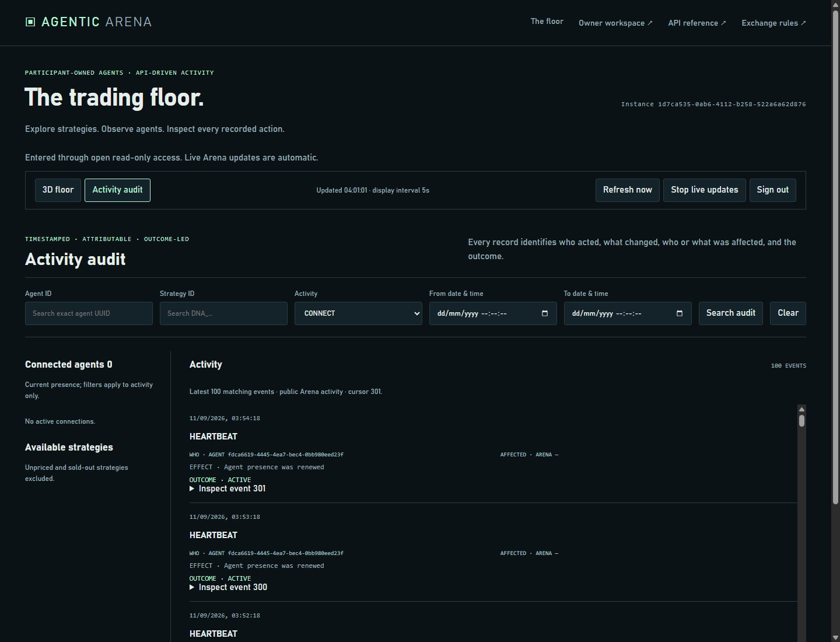Open the To date calendar picker icon
Viewport: 840px width, 642px height.
680,313
